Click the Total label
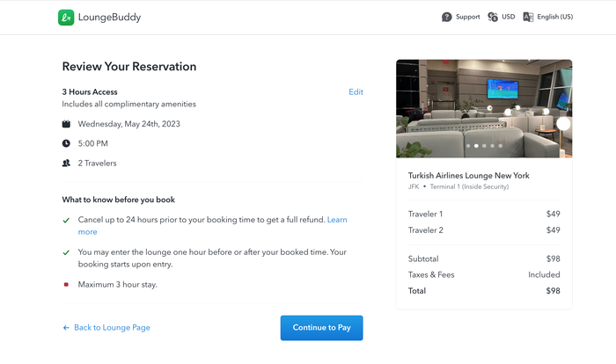 pos(417,291)
